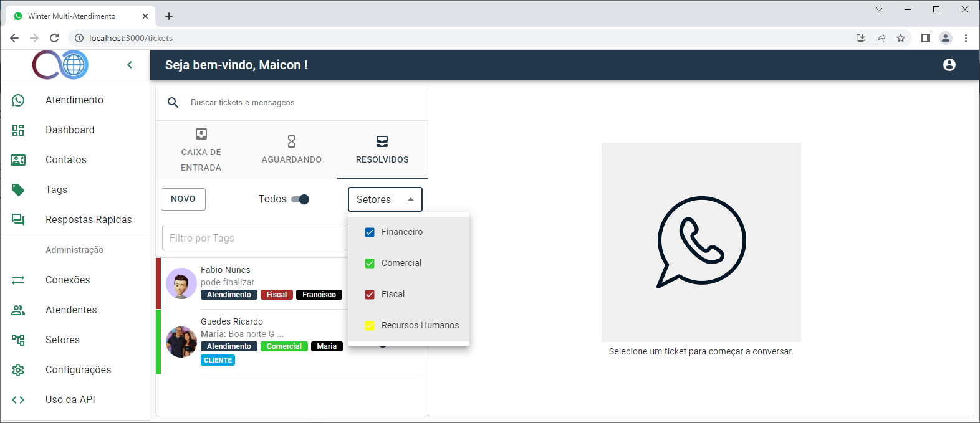This screenshot has width=980, height=423.
Task: Open the Atendimento WhatsApp icon in sidebar
Action: click(19, 100)
